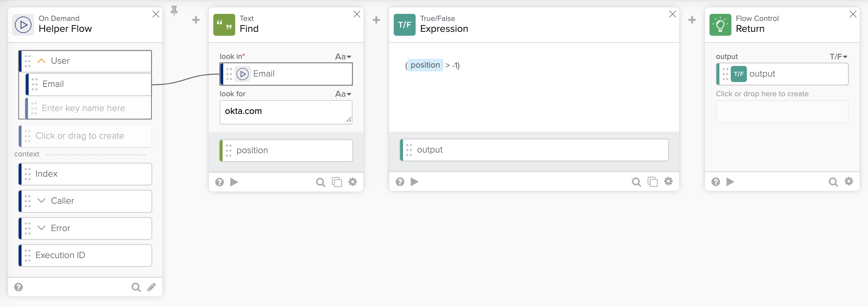
Task: Expand the Caller context field
Action: 41,200
